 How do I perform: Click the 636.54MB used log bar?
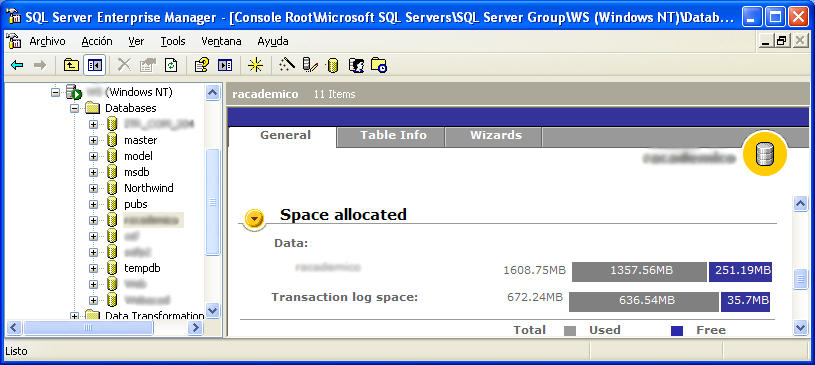point(643,302)
